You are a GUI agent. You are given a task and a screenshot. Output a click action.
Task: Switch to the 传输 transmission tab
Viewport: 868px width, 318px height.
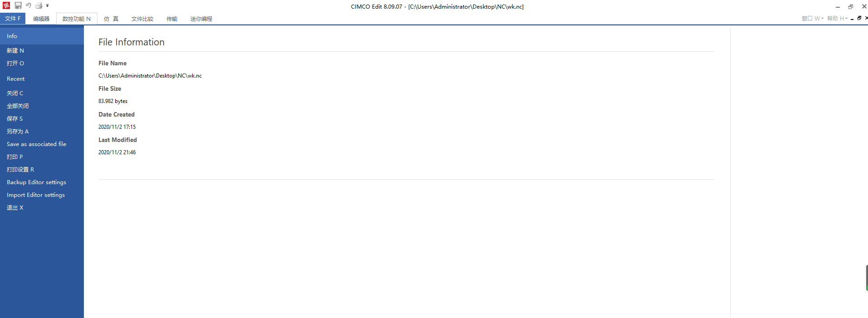(172, 19)
